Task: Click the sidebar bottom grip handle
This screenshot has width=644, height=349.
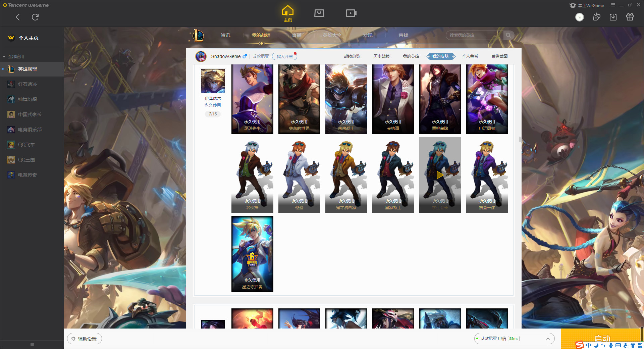Action: pos(32,344)
